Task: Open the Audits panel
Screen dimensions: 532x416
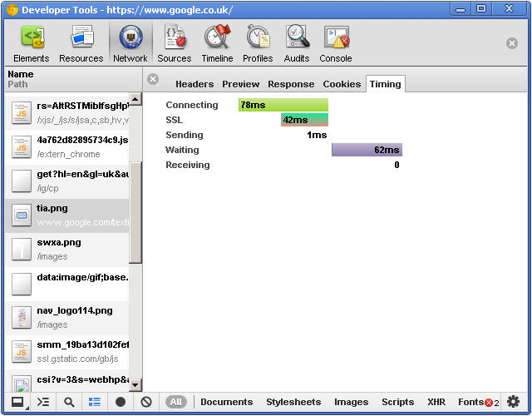Action: 297,43
